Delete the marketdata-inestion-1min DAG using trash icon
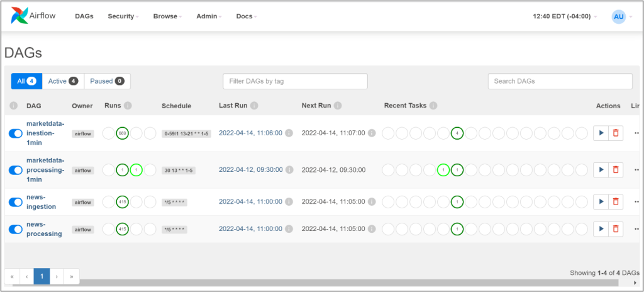This screenshot has height=292, width=644. (616, 133)
